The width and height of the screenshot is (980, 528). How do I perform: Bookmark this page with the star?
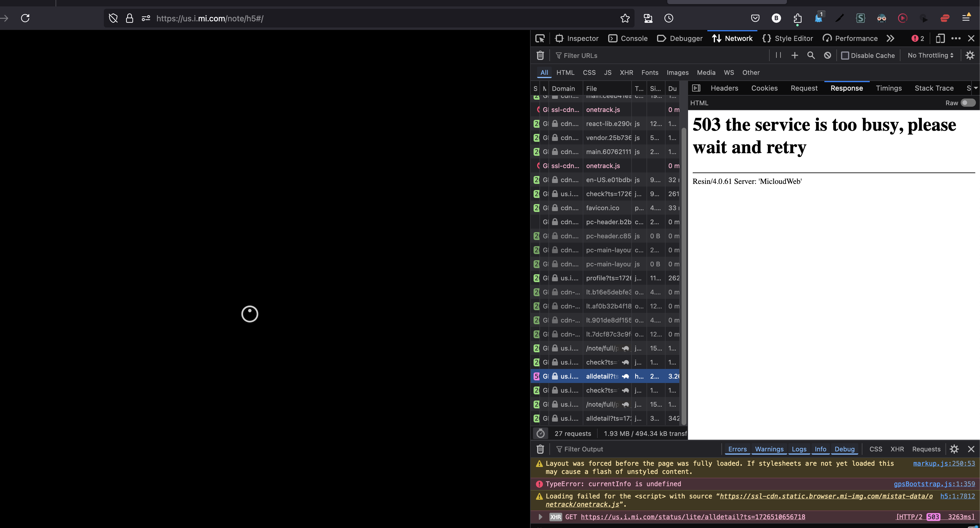click(625, 18)
